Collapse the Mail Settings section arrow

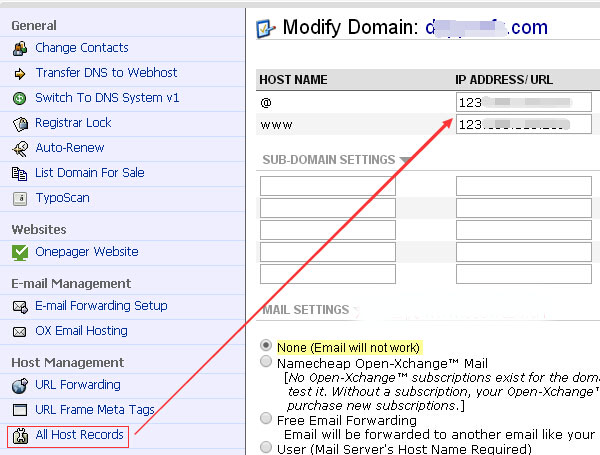[357, 311]
